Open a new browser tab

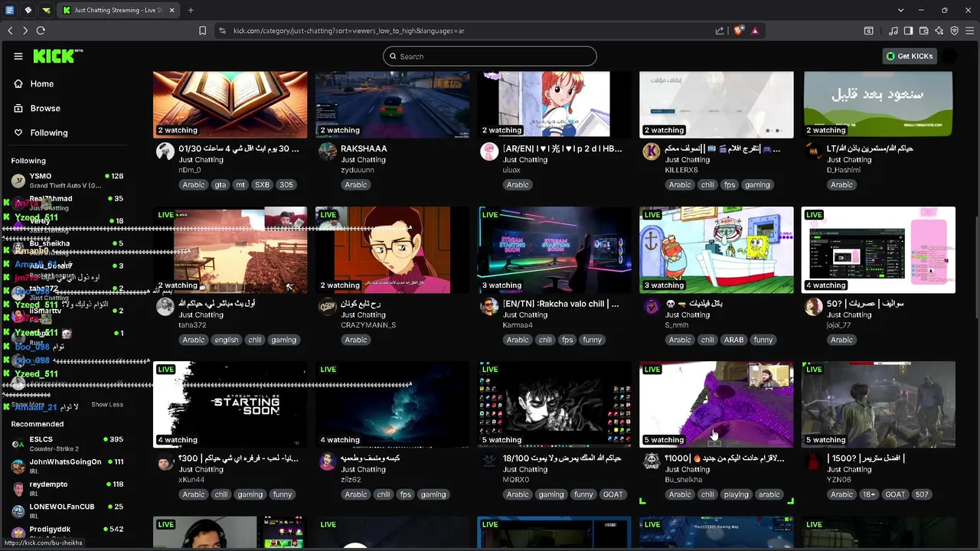tap(191, 10)
